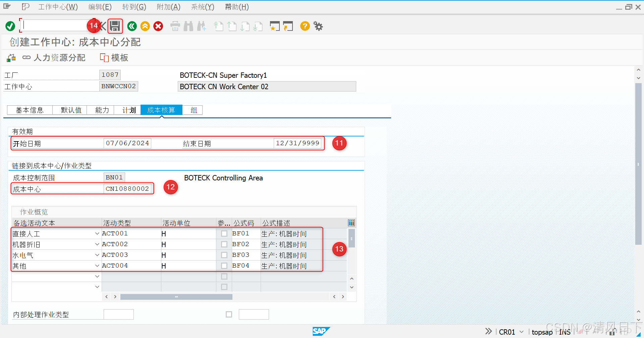Click the lock icon in status bar

tap(612, 332)
